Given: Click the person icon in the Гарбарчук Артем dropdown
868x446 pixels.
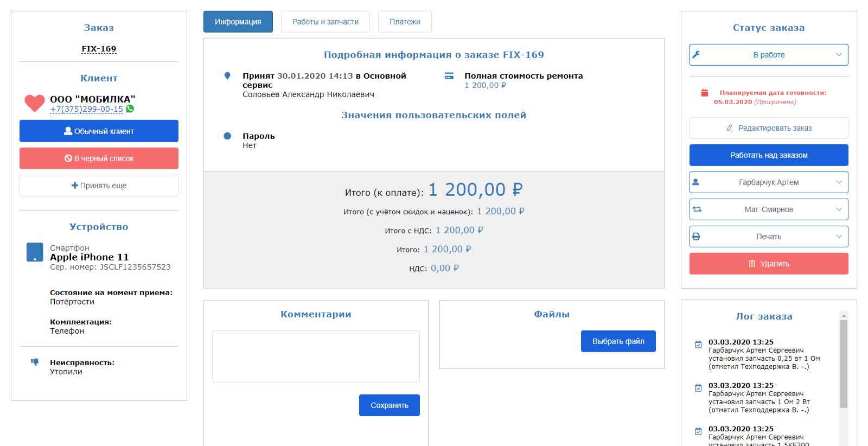Looking at the screenshot, I should click(x=696, y=182).
